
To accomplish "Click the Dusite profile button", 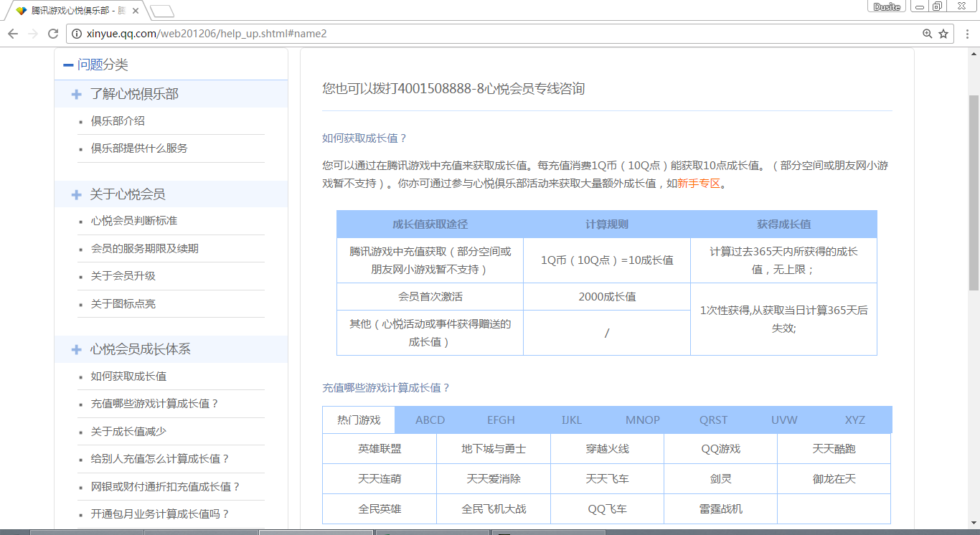I will pyautogui.click(x=887, y=6).
